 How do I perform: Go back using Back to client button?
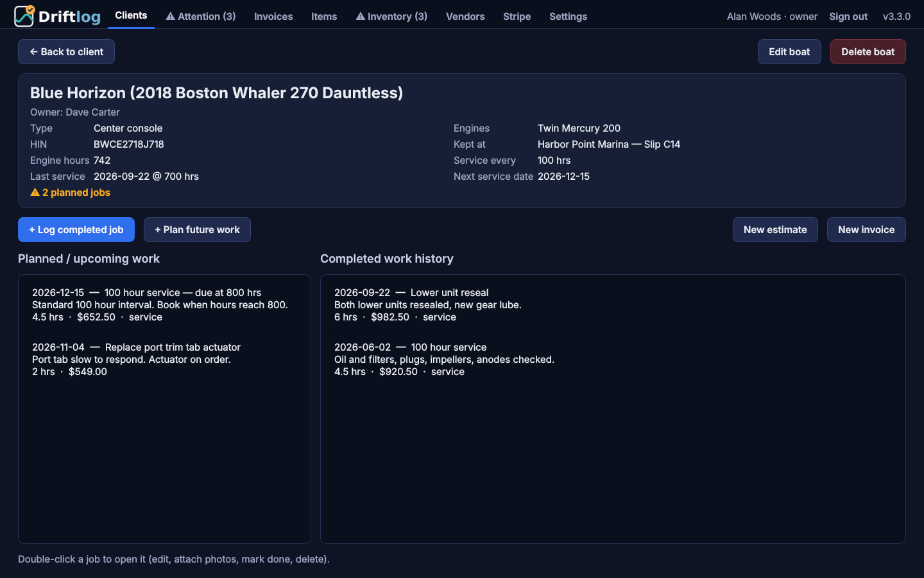coord(66,52)
